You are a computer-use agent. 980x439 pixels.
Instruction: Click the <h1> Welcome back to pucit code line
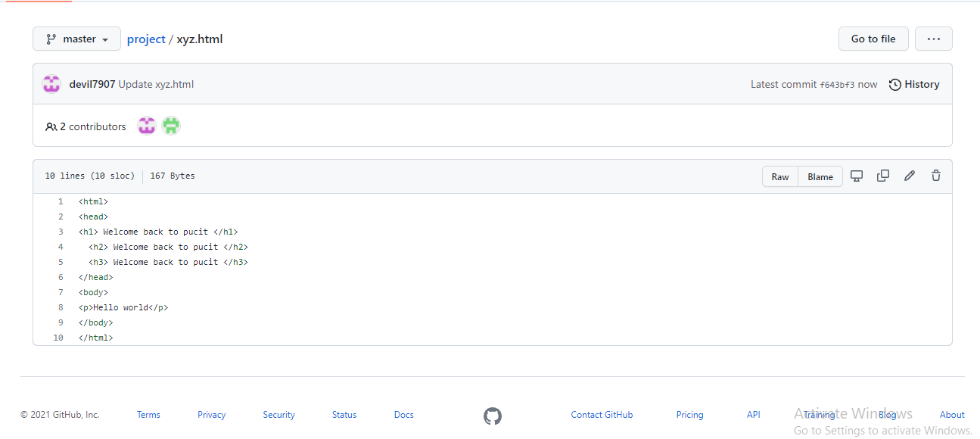(158, 232)
